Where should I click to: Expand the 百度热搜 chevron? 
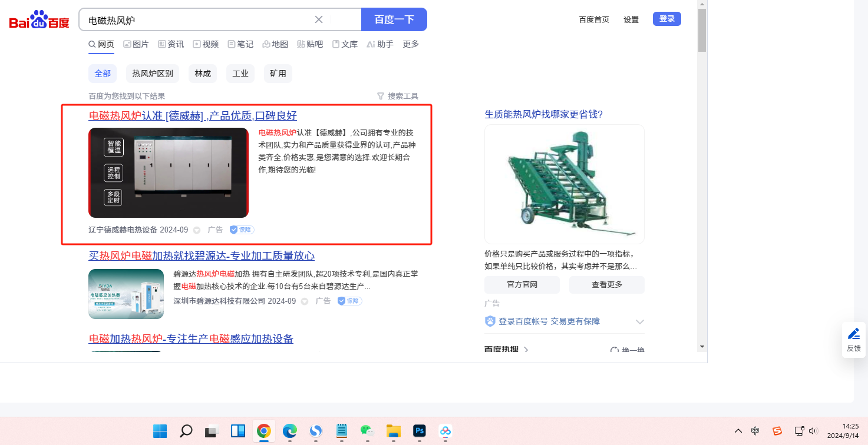[x=526, y=350]
